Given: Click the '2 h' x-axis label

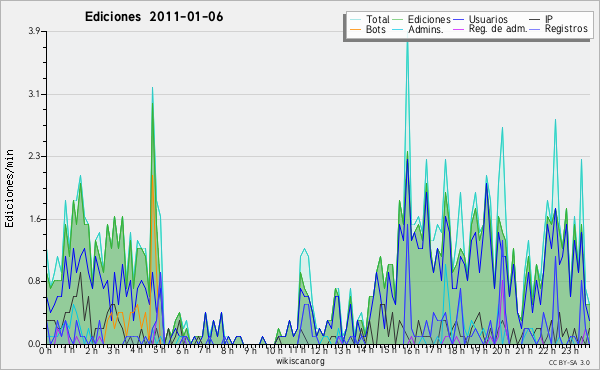Looking at the screenshot, I should [x=91, y=351].
